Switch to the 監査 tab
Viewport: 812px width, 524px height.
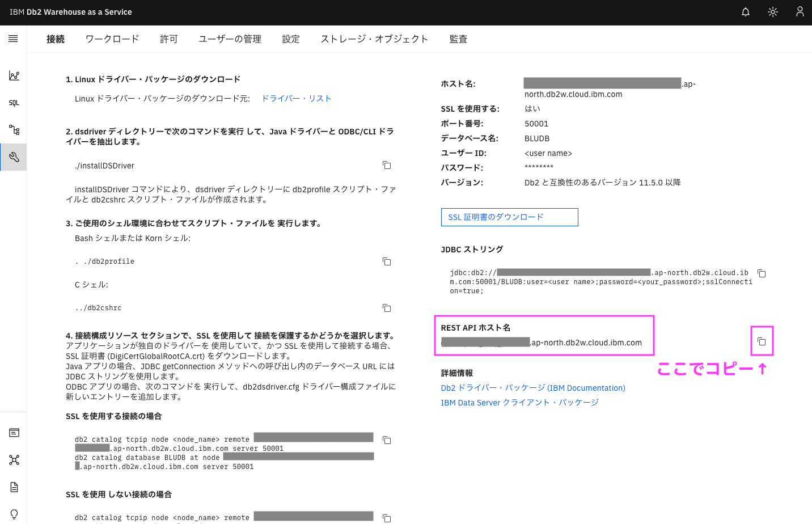coord(458,39)
